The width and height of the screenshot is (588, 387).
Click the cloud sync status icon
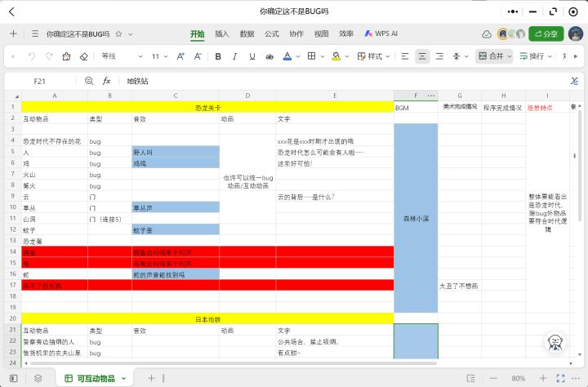487,34
